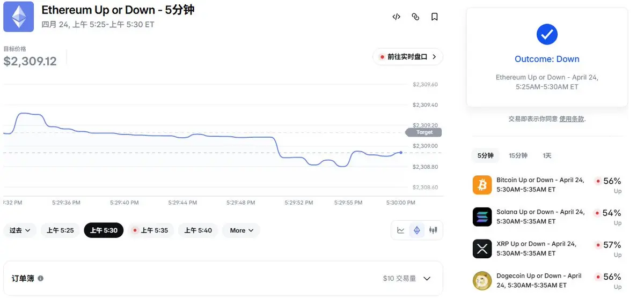Switch to candlestick chart view
Image resolution: width=644 pixels, height=306 pixels.
tap(433, 230)
